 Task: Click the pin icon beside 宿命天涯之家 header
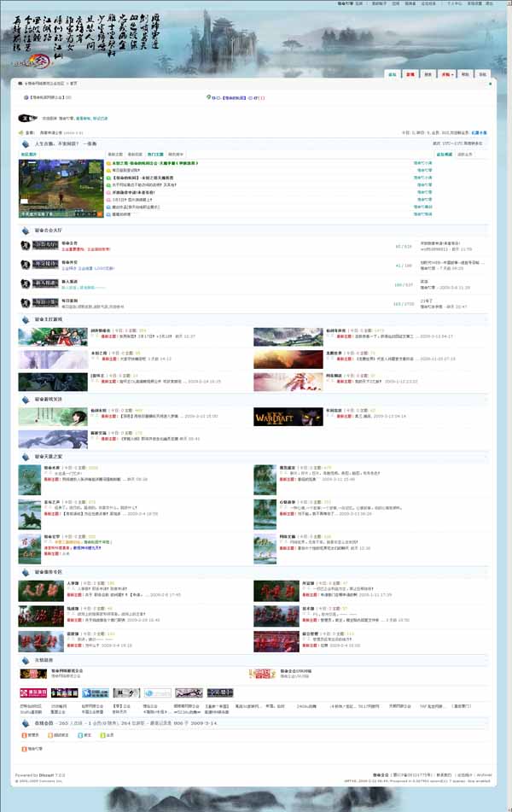26,457
